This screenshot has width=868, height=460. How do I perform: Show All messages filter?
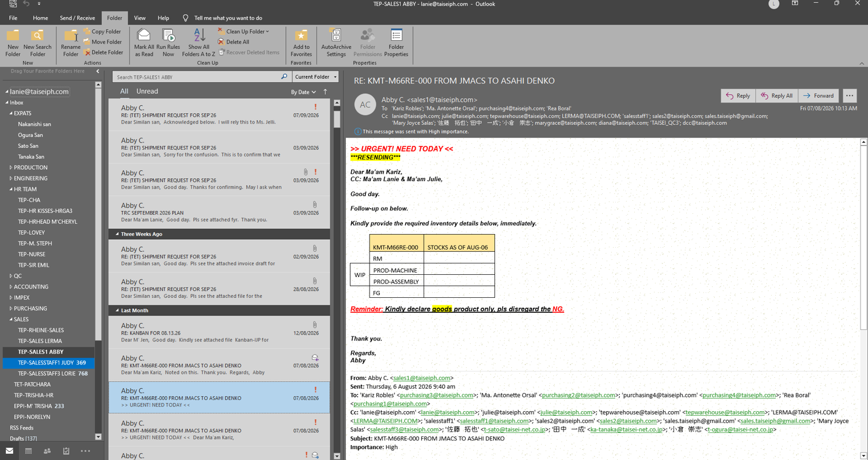124,91
